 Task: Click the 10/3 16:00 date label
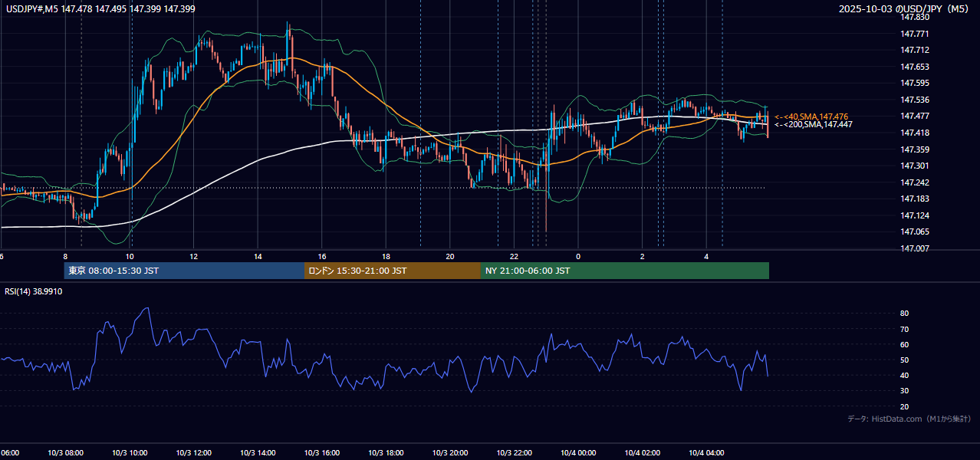tap(321, 453)
